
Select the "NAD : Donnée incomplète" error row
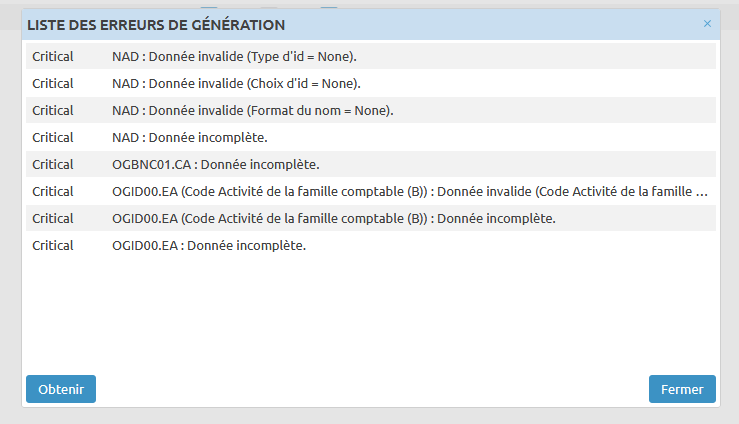(x=190, y=137)
